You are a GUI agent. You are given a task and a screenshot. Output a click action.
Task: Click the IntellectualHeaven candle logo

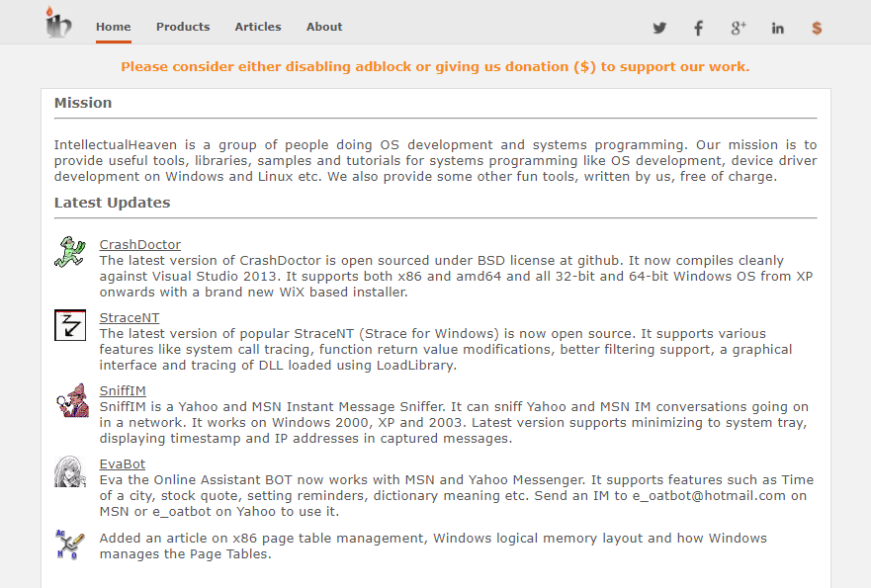pos(59,23)
